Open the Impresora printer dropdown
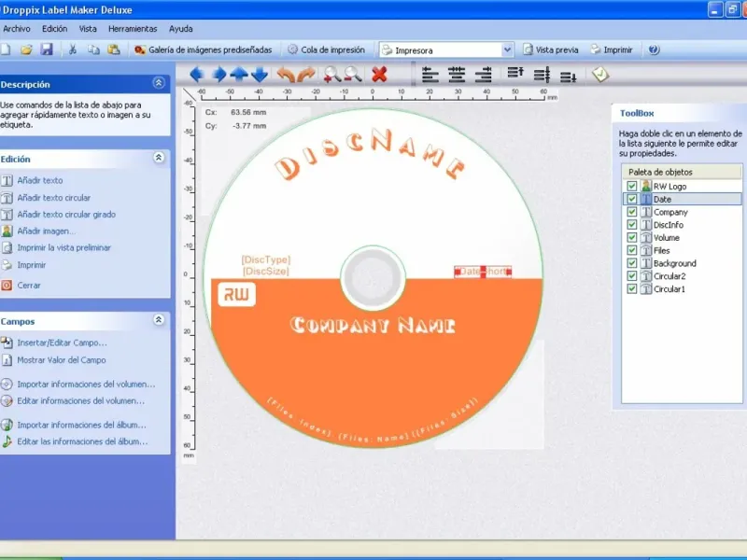This screenshot has height=560, width=747. [507, 50]
